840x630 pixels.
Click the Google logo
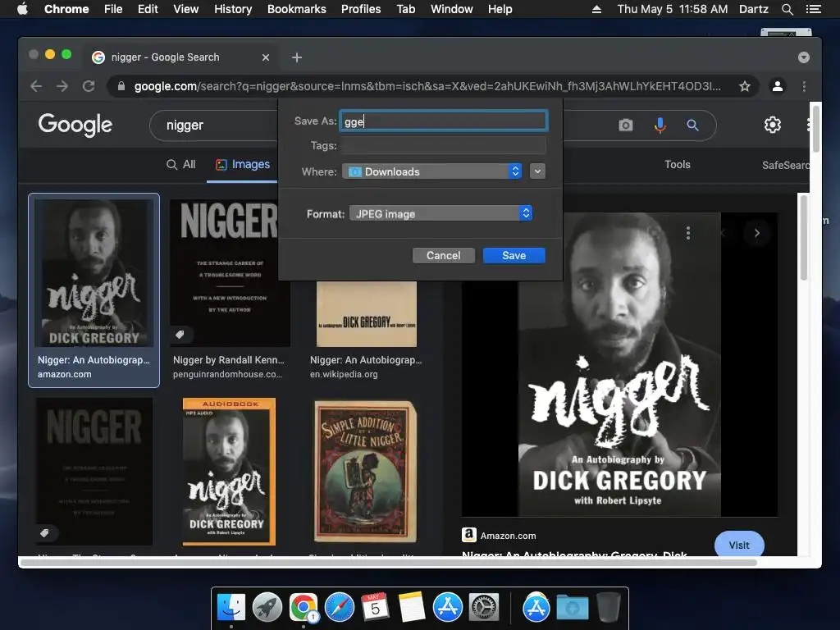click(x=75, y=125)
